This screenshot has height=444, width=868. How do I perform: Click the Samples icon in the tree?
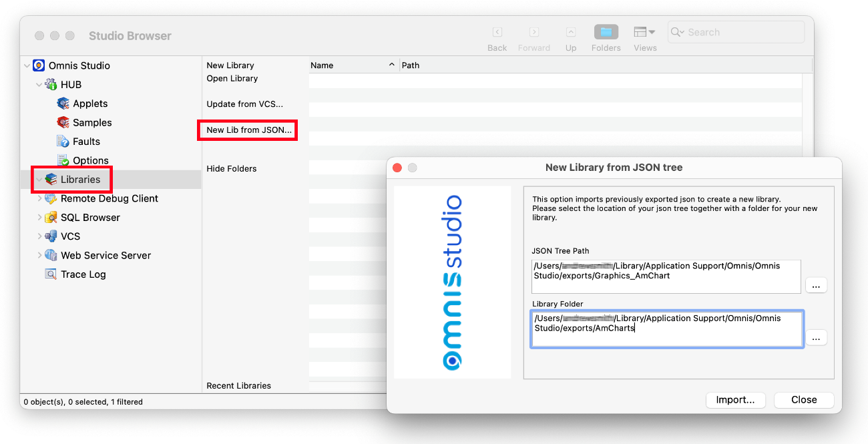63,122
